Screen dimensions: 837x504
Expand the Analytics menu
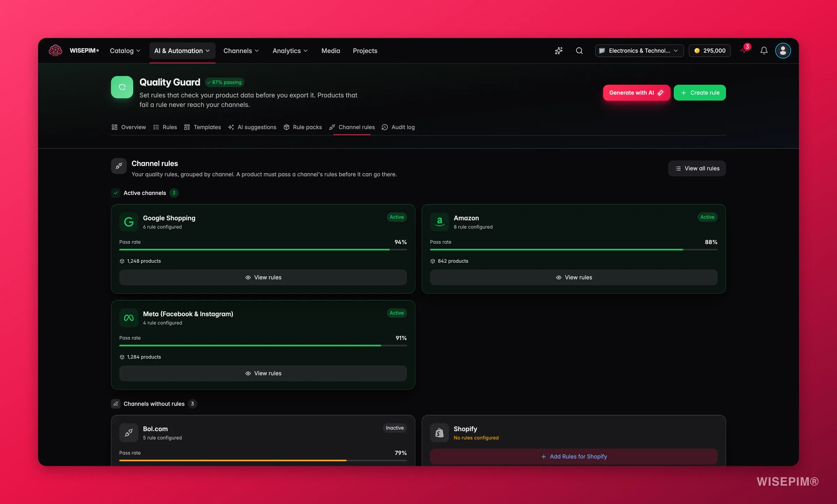(x=290, y=51)
